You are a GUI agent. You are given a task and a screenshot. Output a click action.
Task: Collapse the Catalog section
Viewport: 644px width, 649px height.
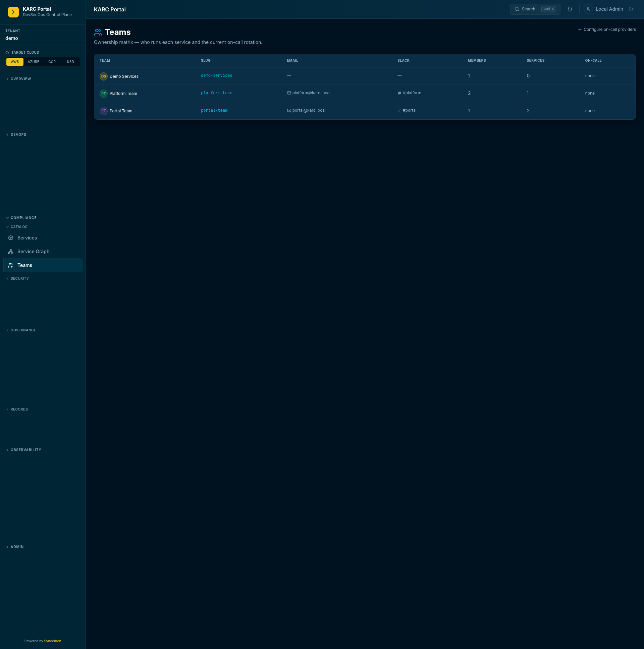point(17,227)
